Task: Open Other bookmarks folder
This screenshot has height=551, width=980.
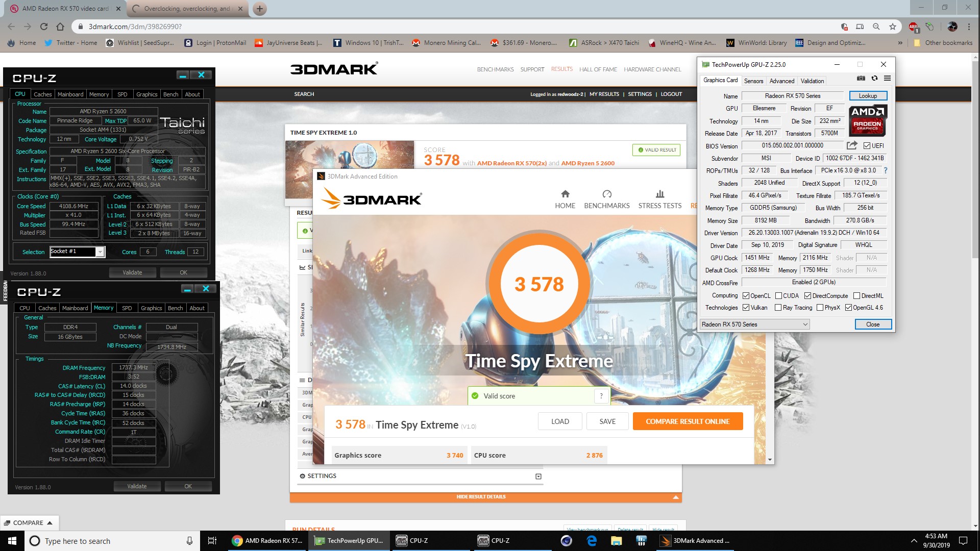Action: [x=943, y=43]
